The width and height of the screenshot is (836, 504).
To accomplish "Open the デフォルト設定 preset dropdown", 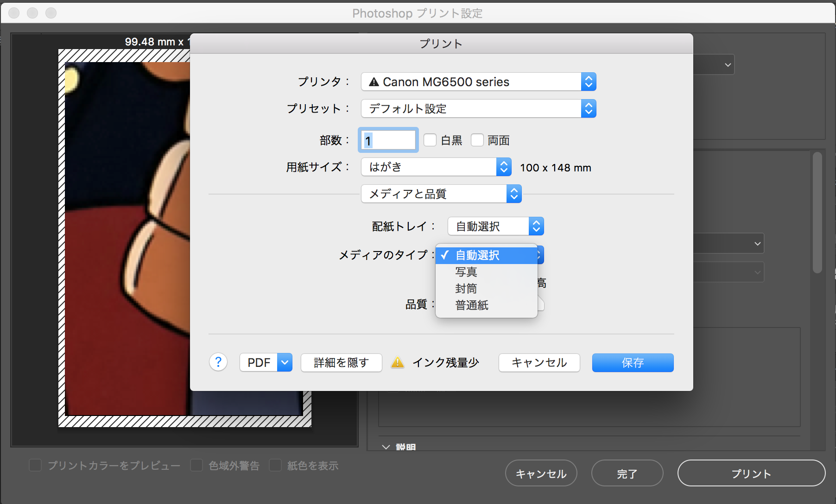I will 470,109.
